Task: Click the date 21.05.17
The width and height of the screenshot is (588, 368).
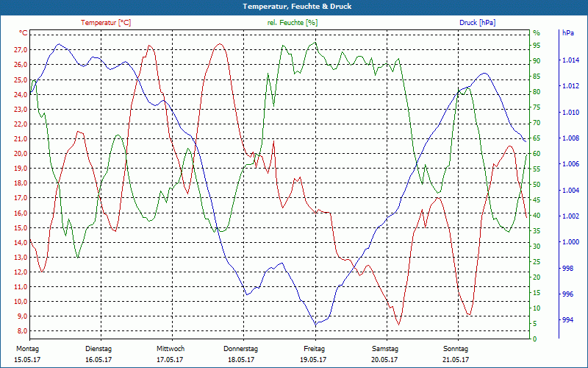Action: tap(456, 360)
